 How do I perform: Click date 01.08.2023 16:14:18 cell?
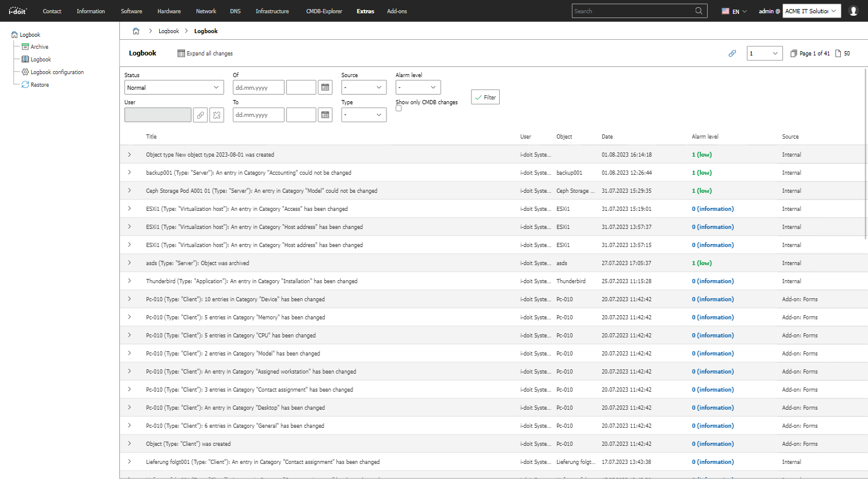click(x=626, y=155)
